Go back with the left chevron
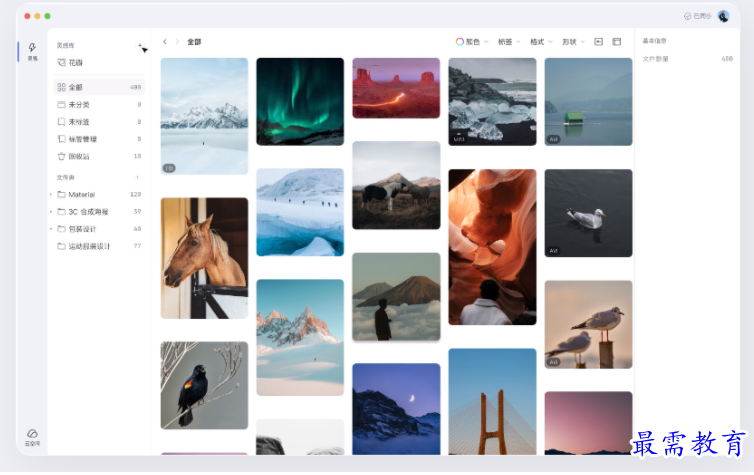The width and height of the screenshot is (754, 475). [165, 42]
